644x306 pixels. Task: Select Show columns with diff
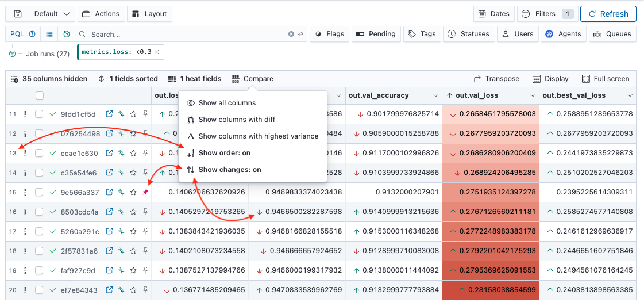click(237, 120)
